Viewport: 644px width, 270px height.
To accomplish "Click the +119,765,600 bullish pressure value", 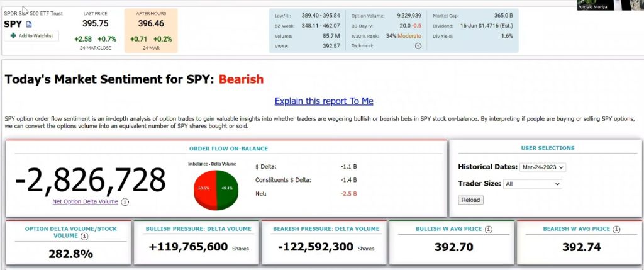I will [x=189, y=247].
